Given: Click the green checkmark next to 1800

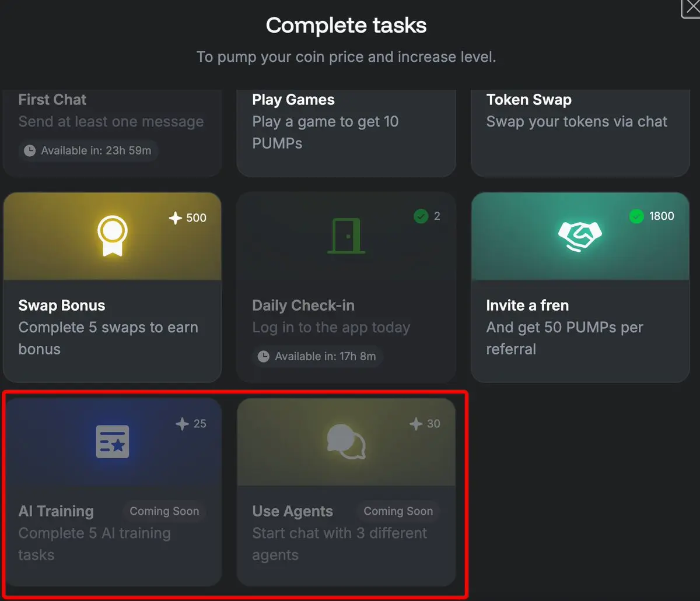Looking at the screenshot, I should 636,216.
